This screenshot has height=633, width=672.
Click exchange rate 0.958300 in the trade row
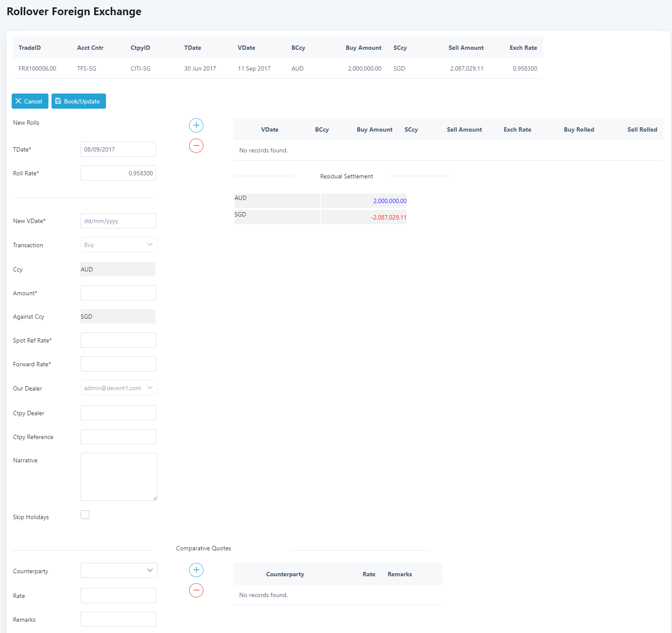(525, 68)
